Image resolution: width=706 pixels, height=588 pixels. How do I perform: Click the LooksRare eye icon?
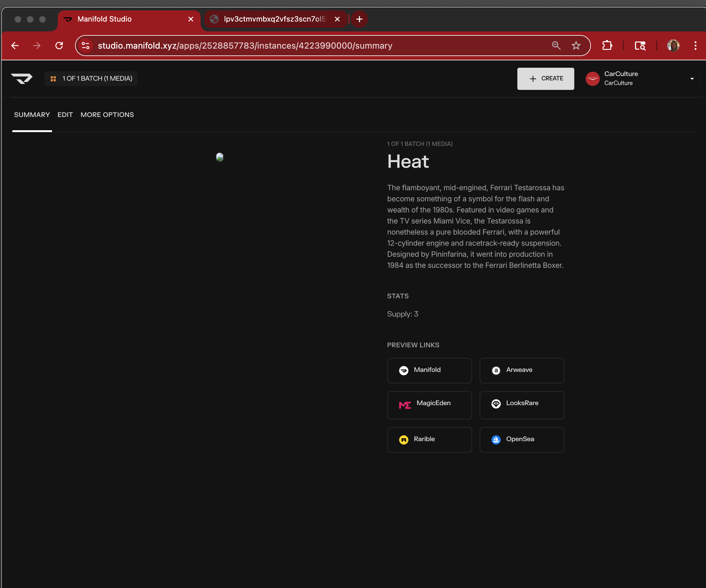click(x=496, y=403)
